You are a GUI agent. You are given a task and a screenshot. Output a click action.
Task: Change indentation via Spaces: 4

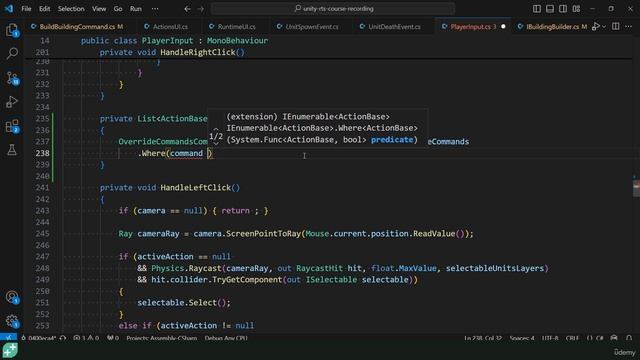point(522,338)
